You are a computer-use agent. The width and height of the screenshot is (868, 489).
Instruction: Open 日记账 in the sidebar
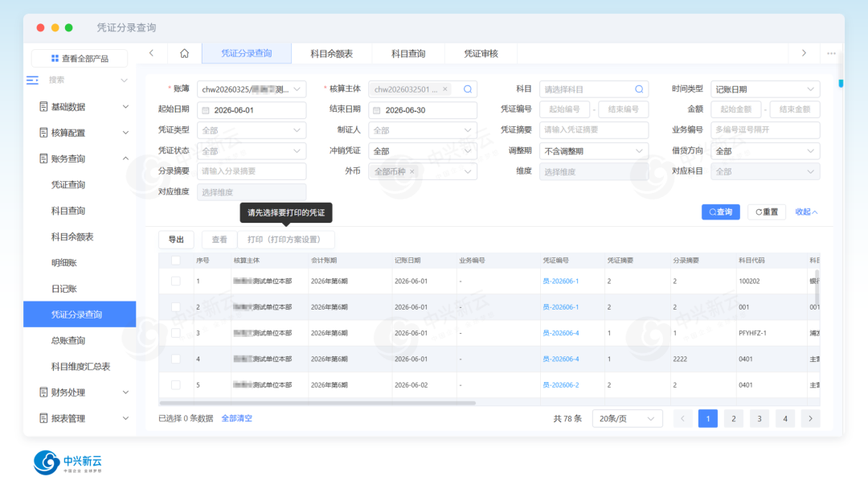pyautogui.click(x=64, y=289)
